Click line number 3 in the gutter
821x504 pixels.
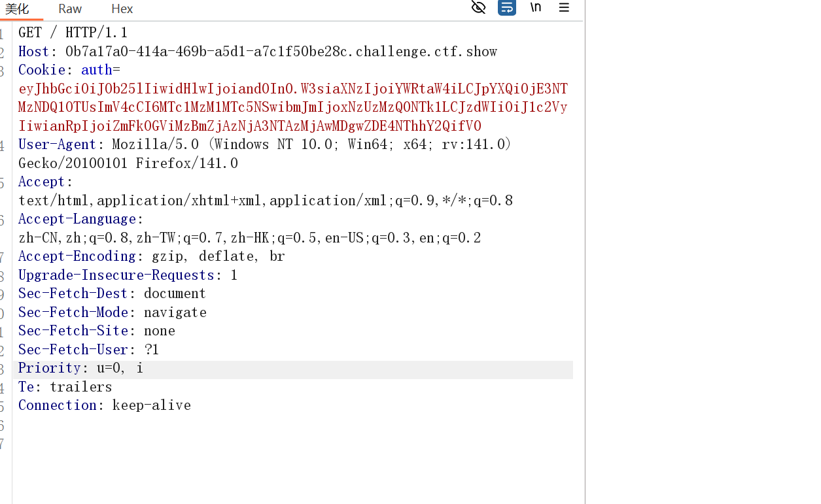(x=3, y=69)
